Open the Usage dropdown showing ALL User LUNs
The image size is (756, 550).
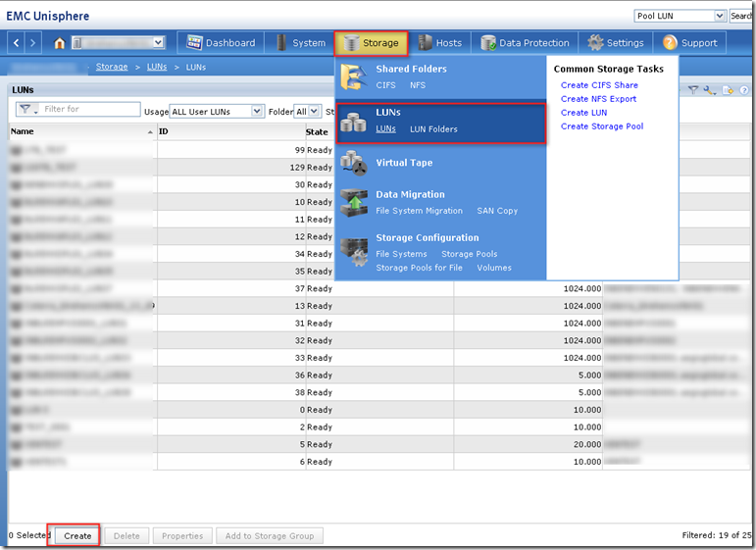217,112
